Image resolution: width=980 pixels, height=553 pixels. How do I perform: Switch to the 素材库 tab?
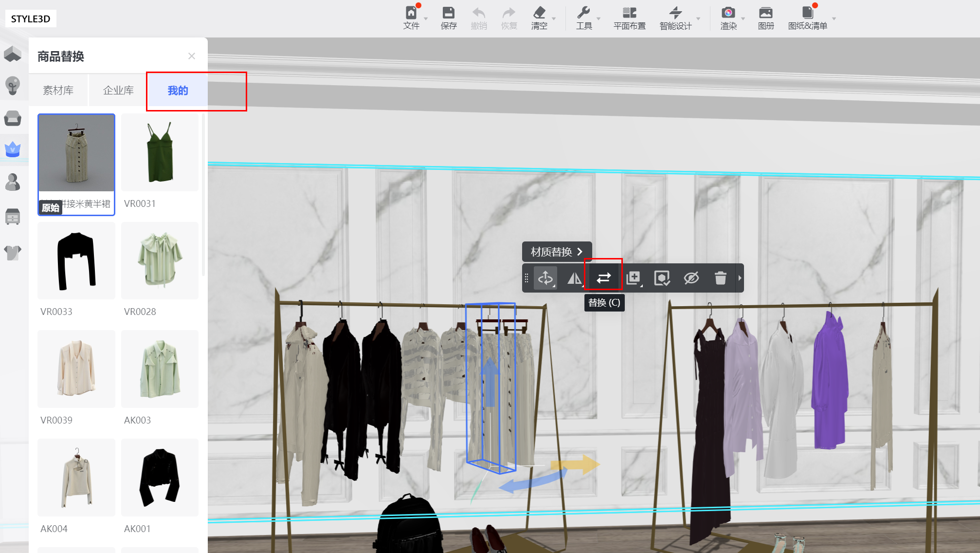click(x=58, y=90)
